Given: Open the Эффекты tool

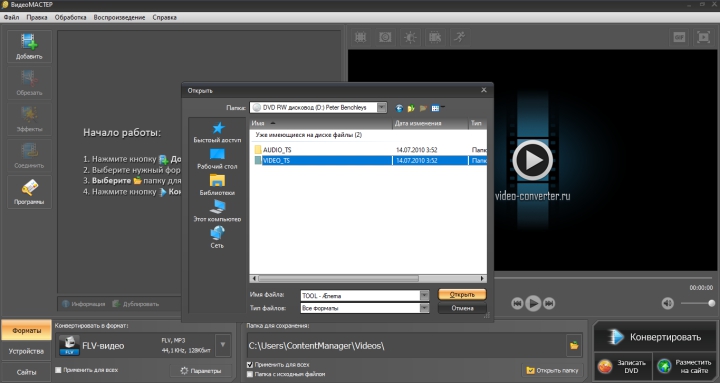Looking at the screenshot, I should click(x=29, y=119).
